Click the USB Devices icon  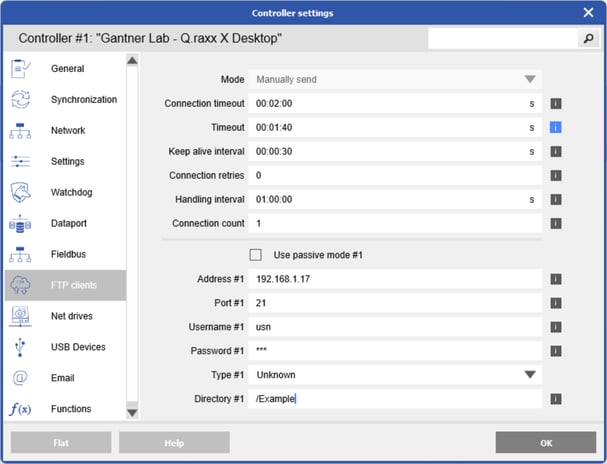click(20, 347)
